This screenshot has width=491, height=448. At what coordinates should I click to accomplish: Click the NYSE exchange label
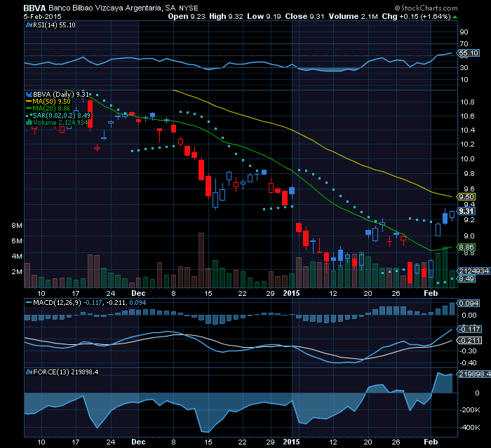click(x=189, y=8)
